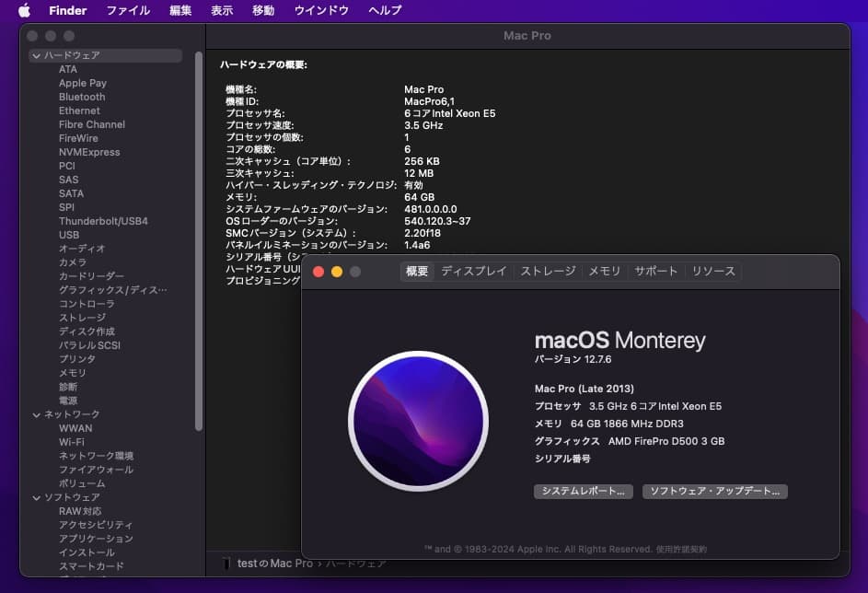Viewport: 868px width, 593px height.
Task: Open the ヘルプ menu
Action: [x=384, y=10]
